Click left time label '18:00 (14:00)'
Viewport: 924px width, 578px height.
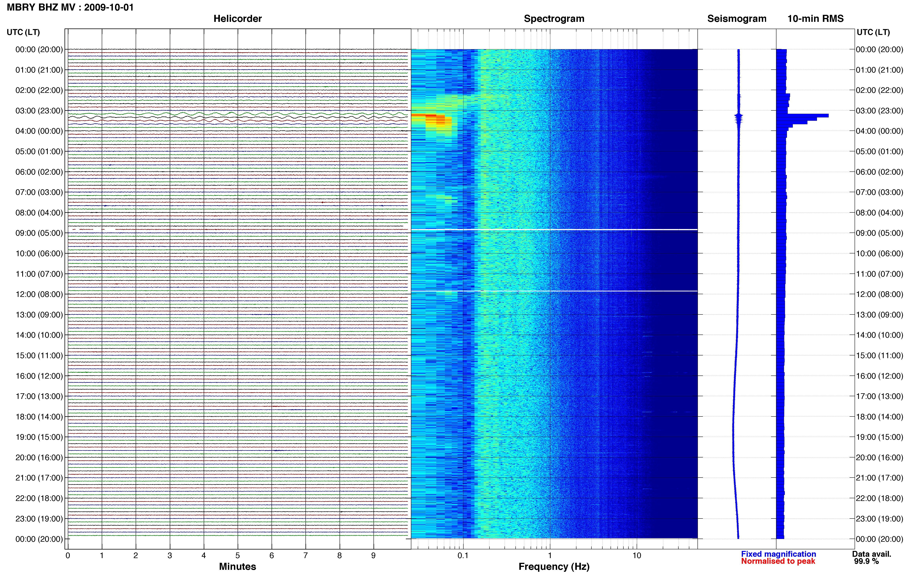pyautogui.click(x=39, y=417)
